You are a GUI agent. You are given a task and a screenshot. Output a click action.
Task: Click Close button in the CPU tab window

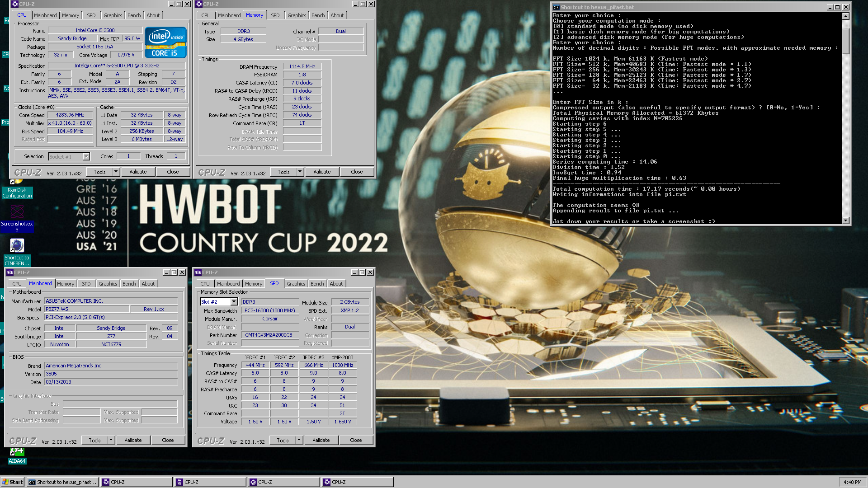coord(173,172)
